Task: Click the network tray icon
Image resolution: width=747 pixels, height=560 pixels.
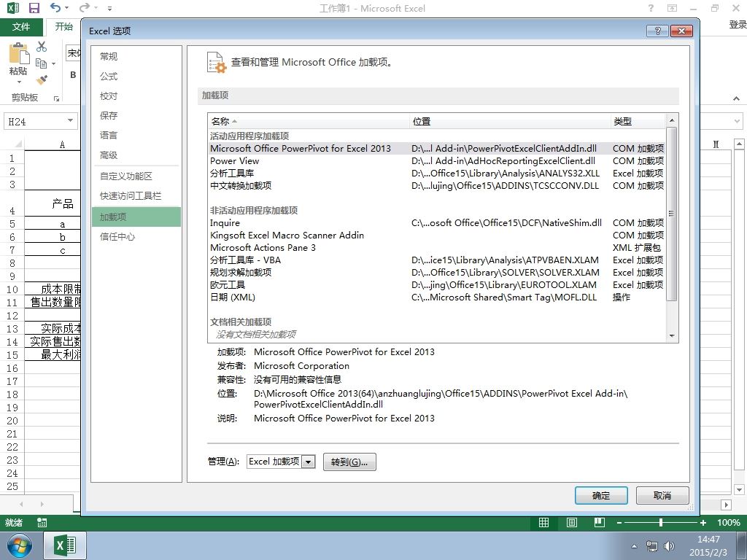Action: (651, 546)
